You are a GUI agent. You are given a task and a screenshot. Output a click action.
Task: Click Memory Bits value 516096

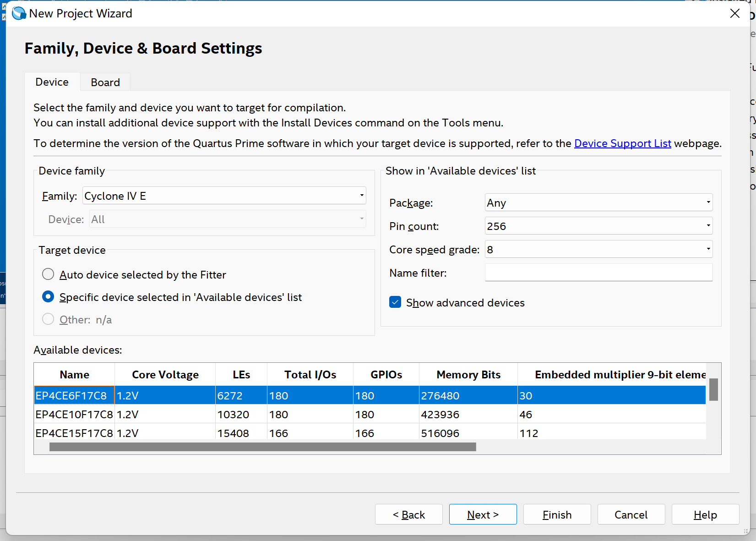click(440, 433)
